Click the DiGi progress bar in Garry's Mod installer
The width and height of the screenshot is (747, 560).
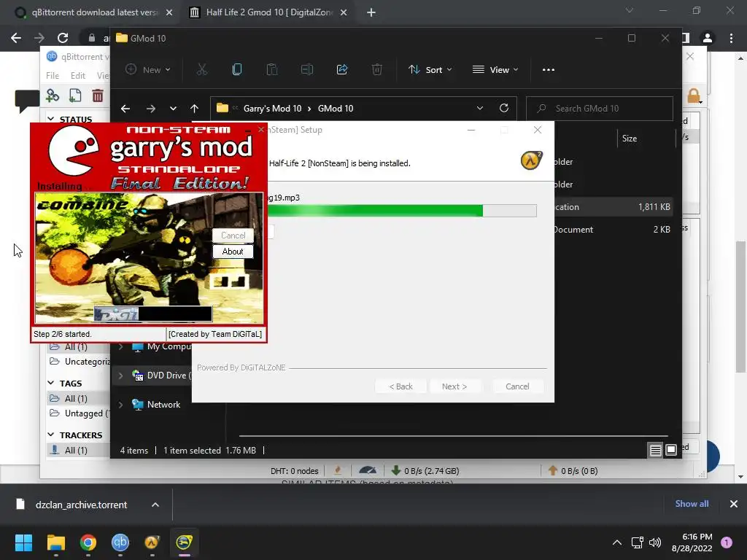[153, 314]
